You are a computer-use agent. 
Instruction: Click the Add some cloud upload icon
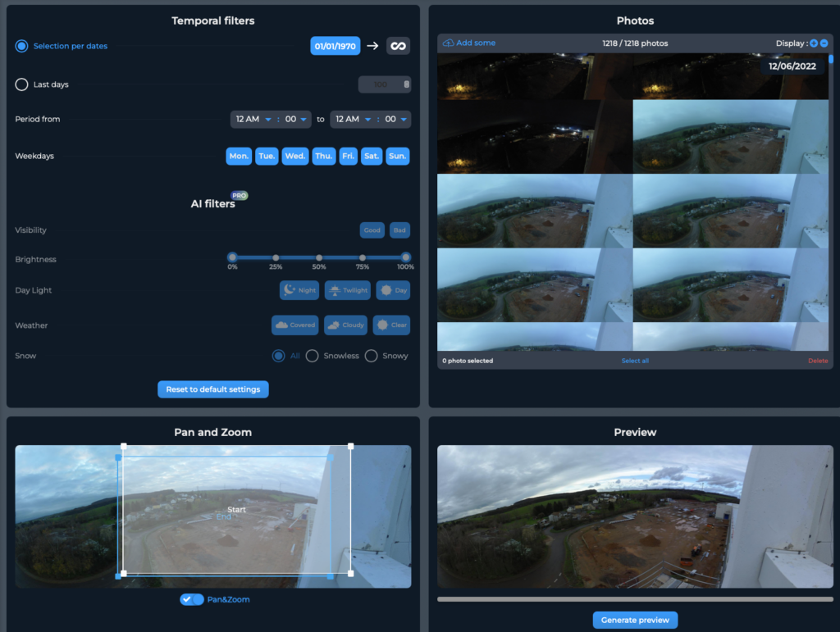448,43
